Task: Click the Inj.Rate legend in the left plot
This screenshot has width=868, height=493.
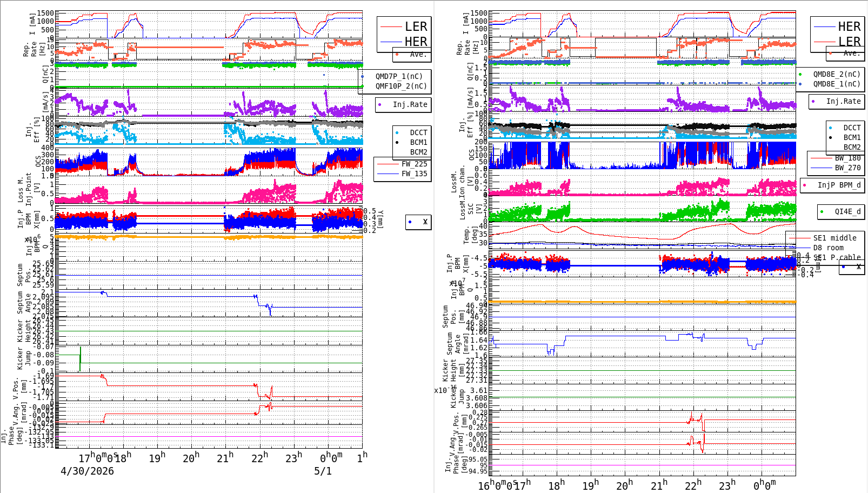Action: [410, 104]
